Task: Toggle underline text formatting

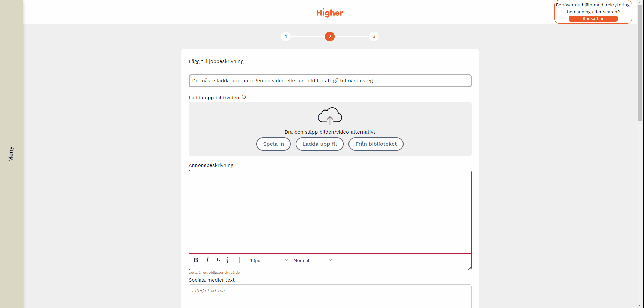Action: coord(219,260)
